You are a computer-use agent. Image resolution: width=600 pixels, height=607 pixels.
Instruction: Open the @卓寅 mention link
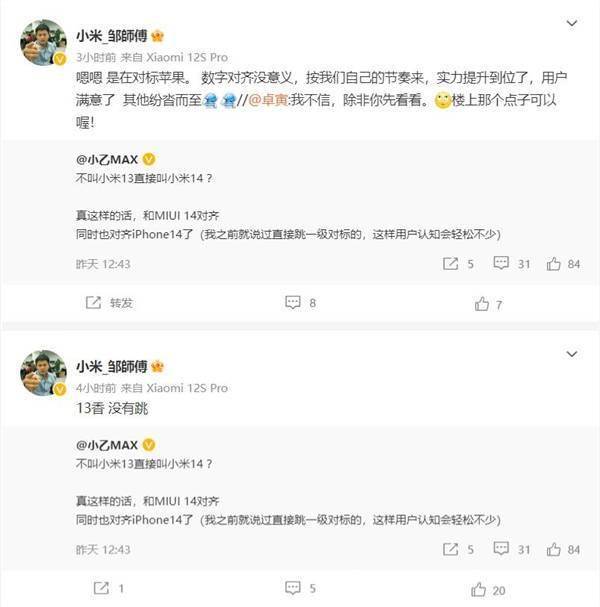click(268, 100)
